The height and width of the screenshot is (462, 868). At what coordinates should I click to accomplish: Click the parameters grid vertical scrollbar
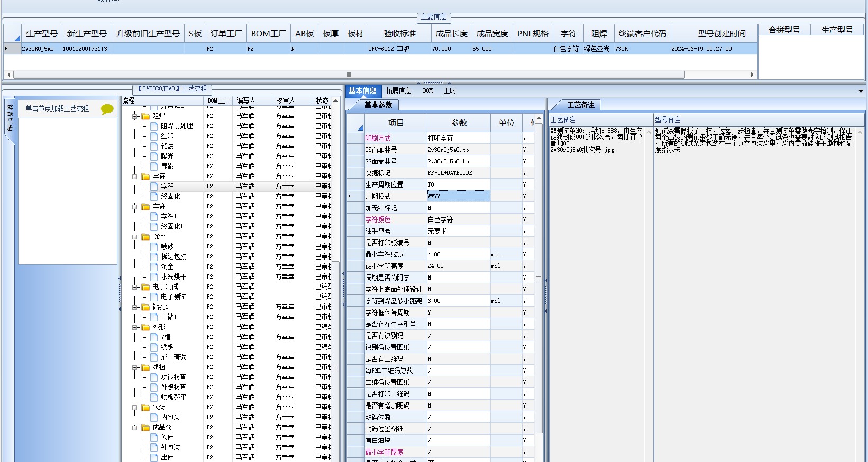click(x=538, y=277)
